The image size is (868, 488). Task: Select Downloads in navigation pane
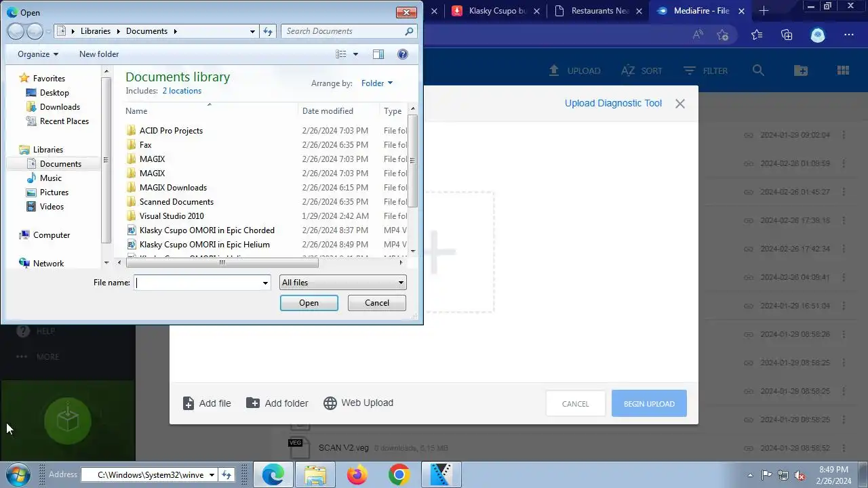click(x=60, y=107)
